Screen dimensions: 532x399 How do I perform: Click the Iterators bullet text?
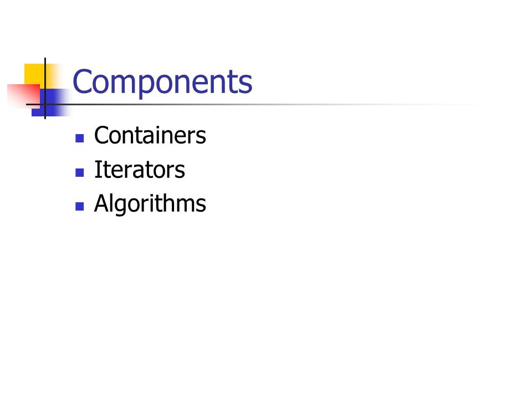pos(140,170)
